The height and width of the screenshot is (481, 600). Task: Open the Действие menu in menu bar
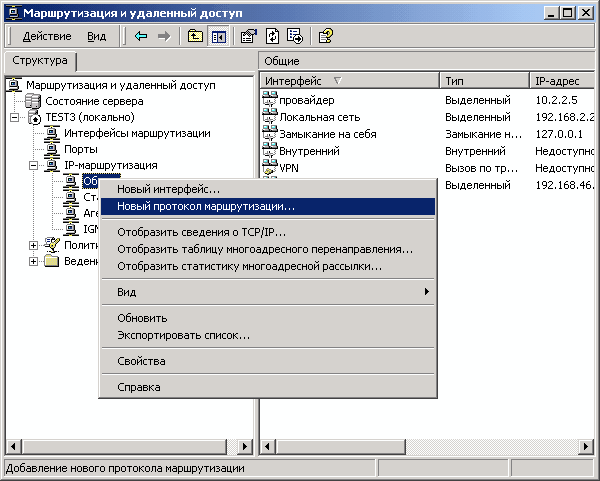(x=46, y=36)
